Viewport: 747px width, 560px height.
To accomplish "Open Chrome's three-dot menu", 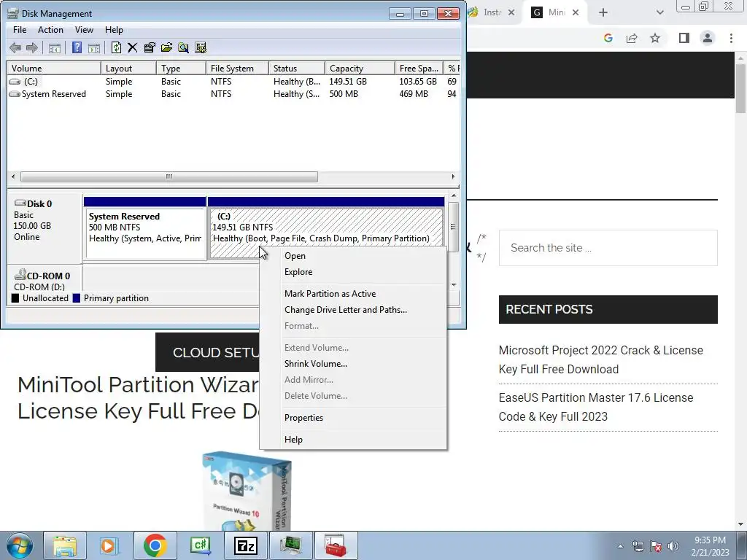I will pos(731,38).
